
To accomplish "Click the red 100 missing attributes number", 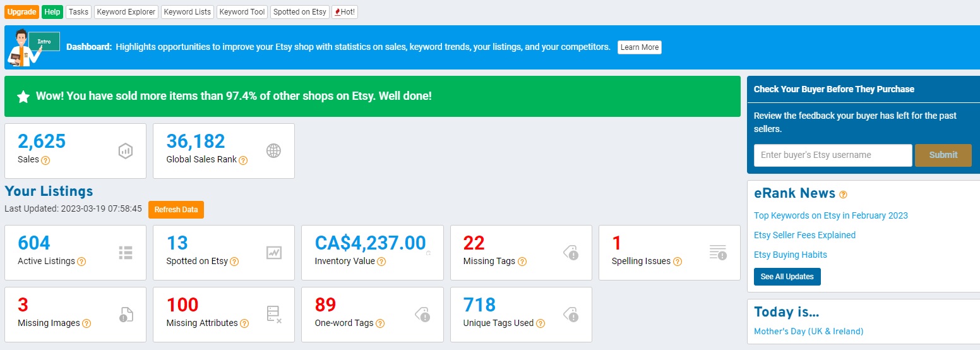I will click(182, 305).
